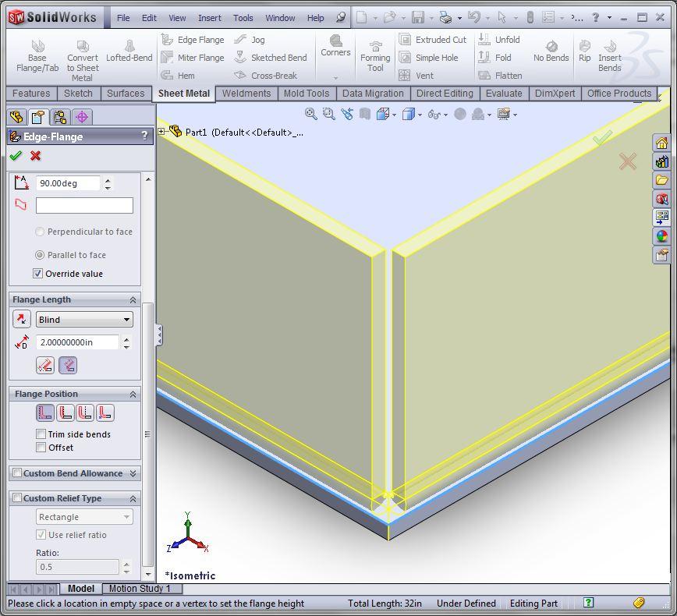
Task: Open the SolidWorks Resources home task pane
Action: (x=661, y=143)
